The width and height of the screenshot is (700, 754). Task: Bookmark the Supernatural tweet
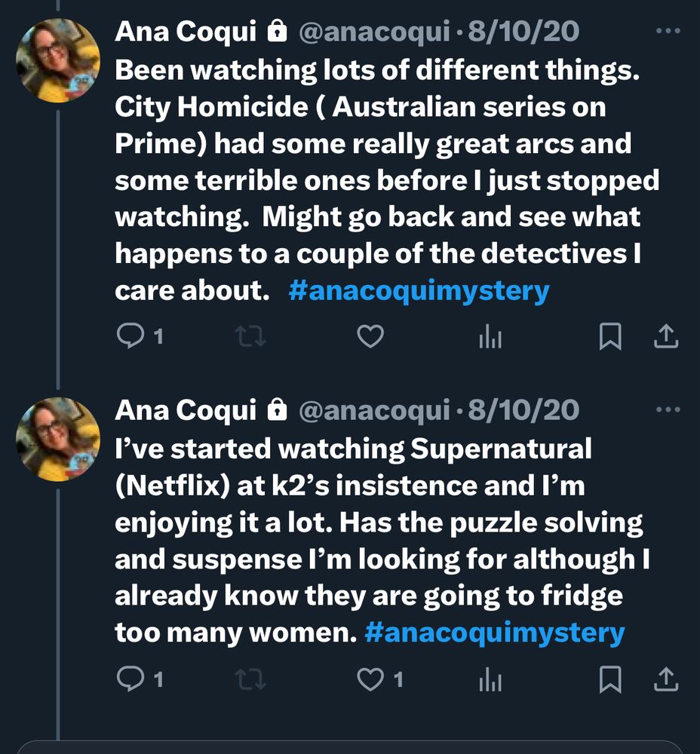point(609,680)
